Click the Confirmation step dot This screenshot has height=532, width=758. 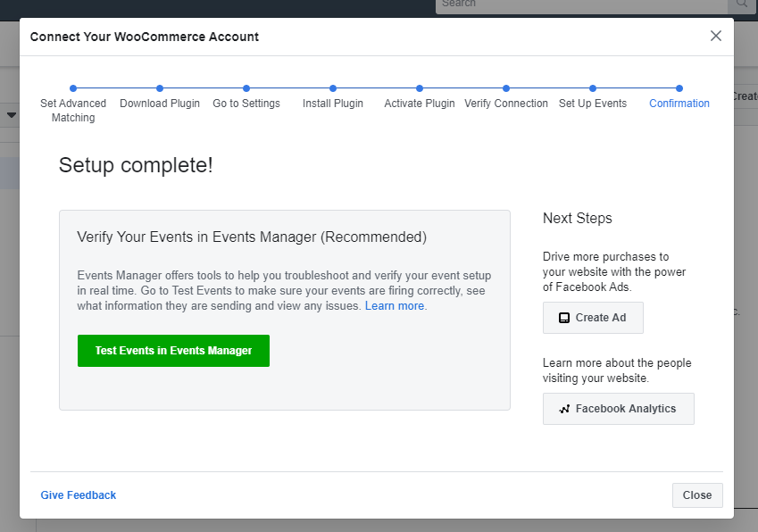(679, 88)
